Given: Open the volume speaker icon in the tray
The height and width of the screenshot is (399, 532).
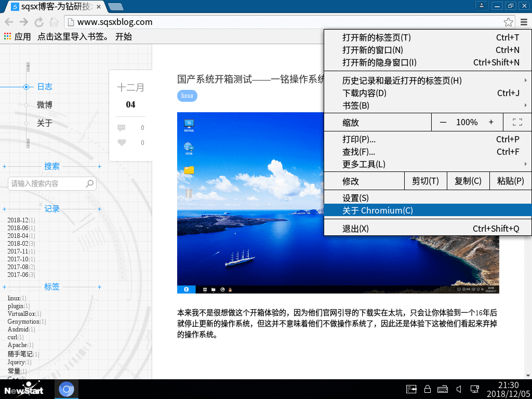Looking at the screenshot, I should (x=459, y=389).
